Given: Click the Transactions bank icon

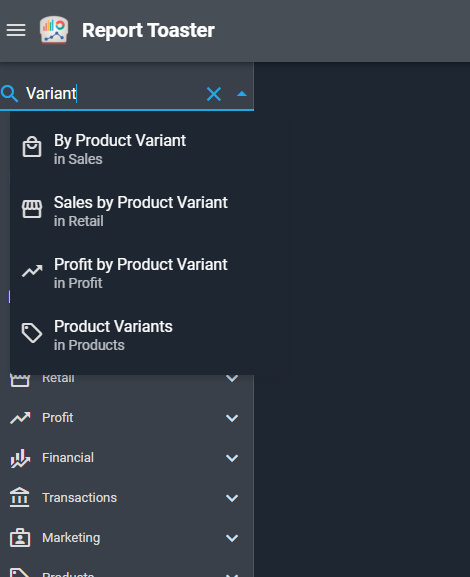Looking at the screenshot, I should pos(20,498).
